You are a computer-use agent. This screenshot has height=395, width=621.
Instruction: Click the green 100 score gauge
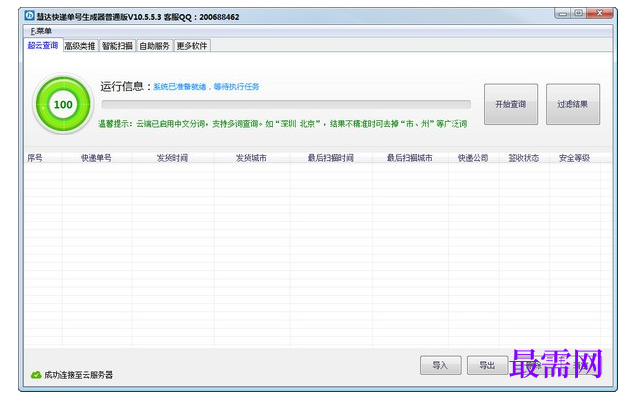click(x=63, y=104)
